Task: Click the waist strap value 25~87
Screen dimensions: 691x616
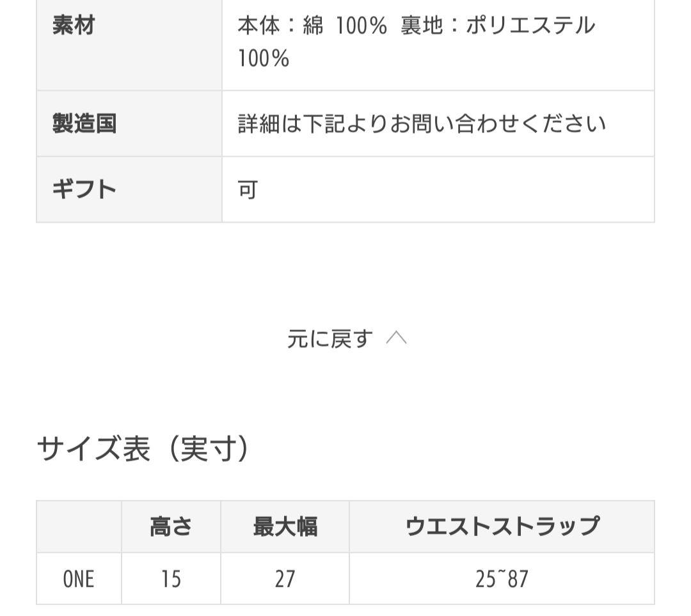Action: coord(502,579)
